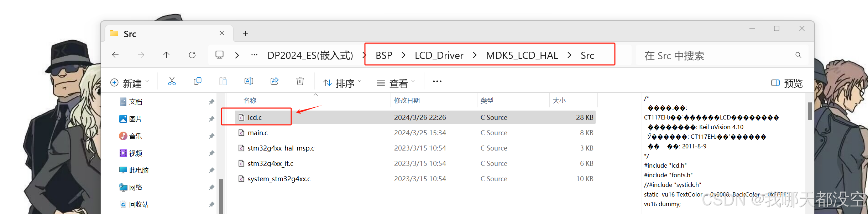Close the Src tab
This screenshot has height=214, width=868.
[222, 33]
